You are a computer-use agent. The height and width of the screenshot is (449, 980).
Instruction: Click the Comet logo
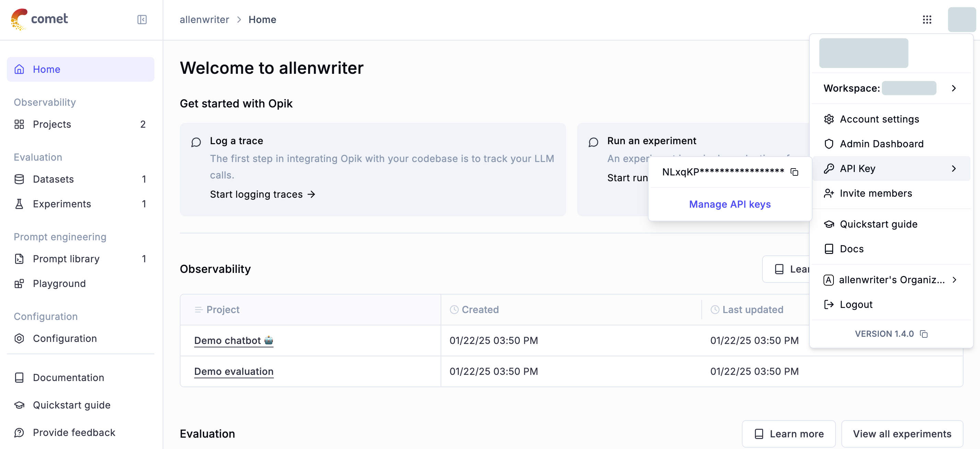39,19
